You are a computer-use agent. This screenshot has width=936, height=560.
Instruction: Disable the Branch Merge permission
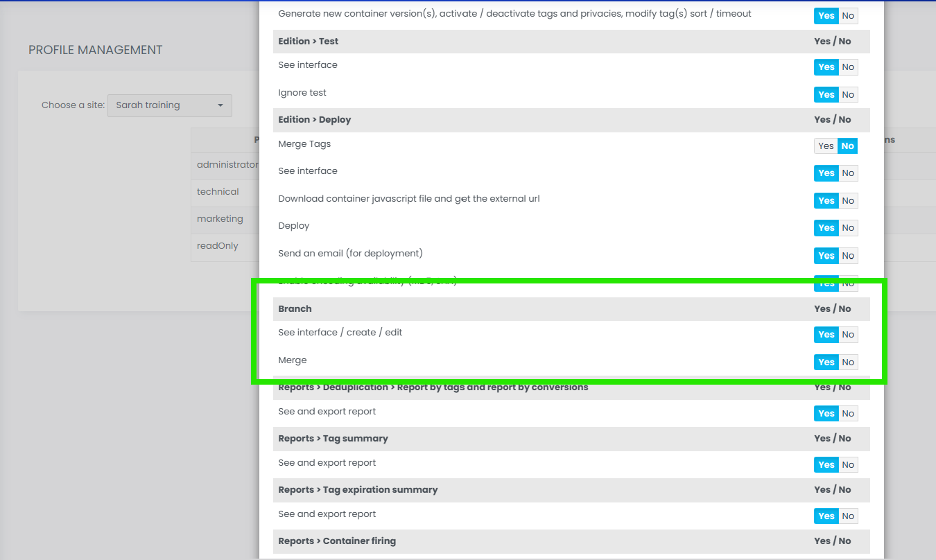coord(848,362)
